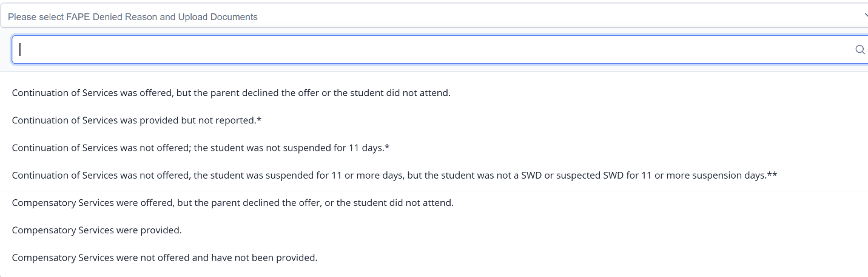This screenshot has height=277, width=868.
Task: Place cursor in the dropdown filter field
Action: [x=425, y=50]
